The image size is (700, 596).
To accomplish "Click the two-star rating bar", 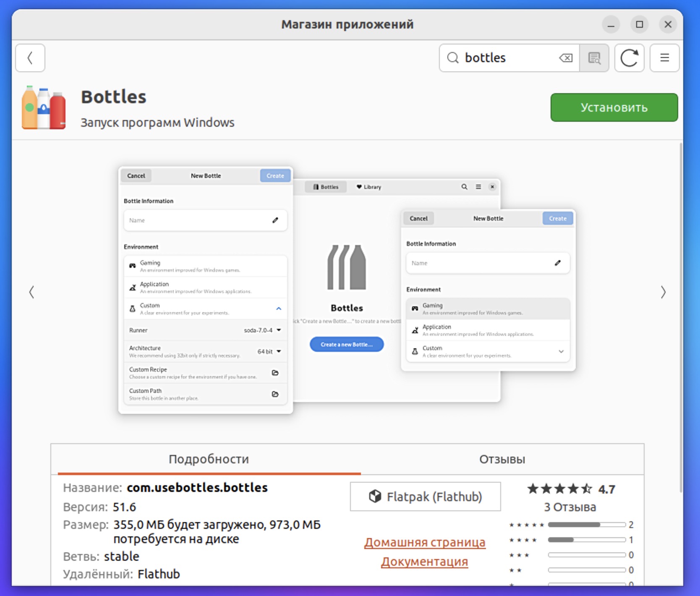I will click(587, 570).
